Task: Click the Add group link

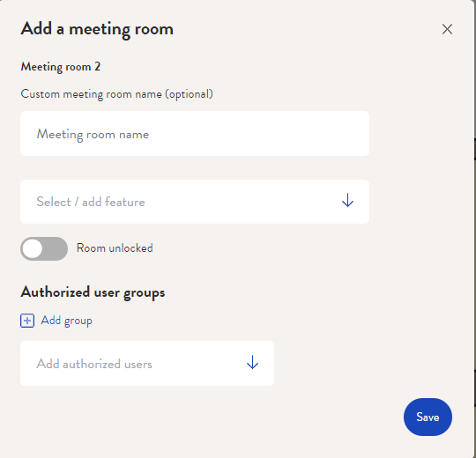Action: (x=66, y=321)
